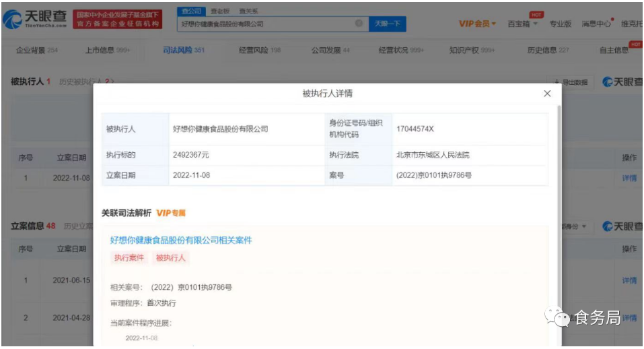The image size is (644, 349).
Task: Click the 天眼一下 search button
Action: [388, 24]
